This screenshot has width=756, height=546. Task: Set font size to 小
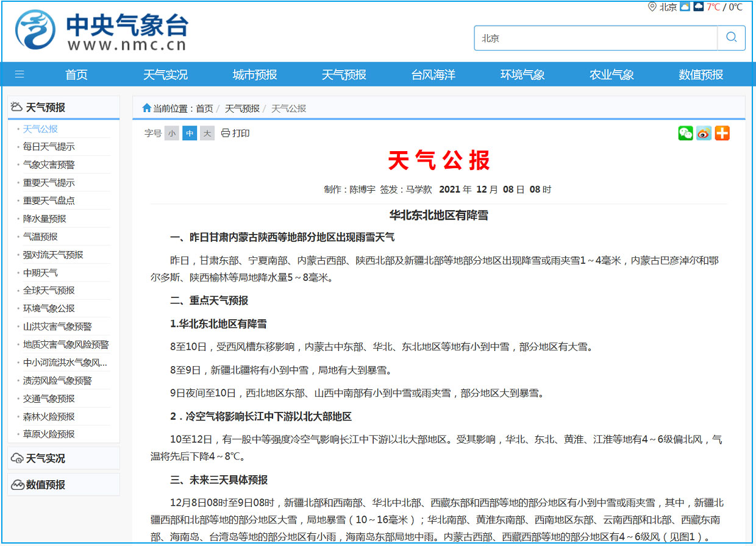click(172, 133)
